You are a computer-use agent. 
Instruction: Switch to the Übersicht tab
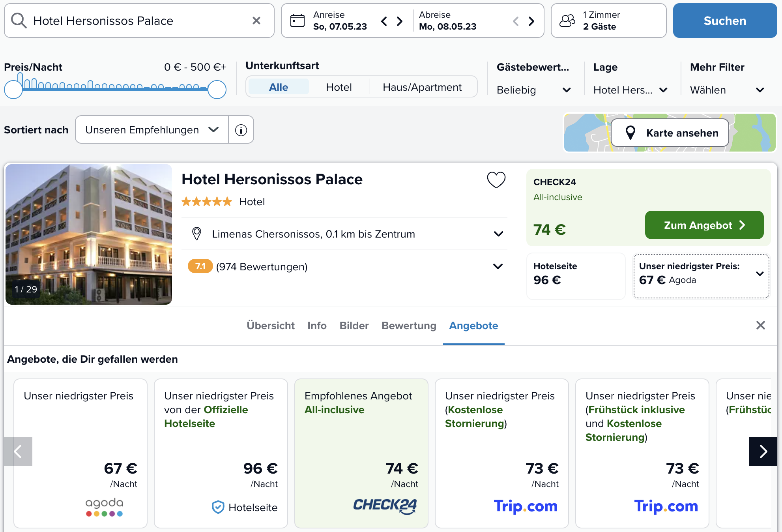[271, 326]
